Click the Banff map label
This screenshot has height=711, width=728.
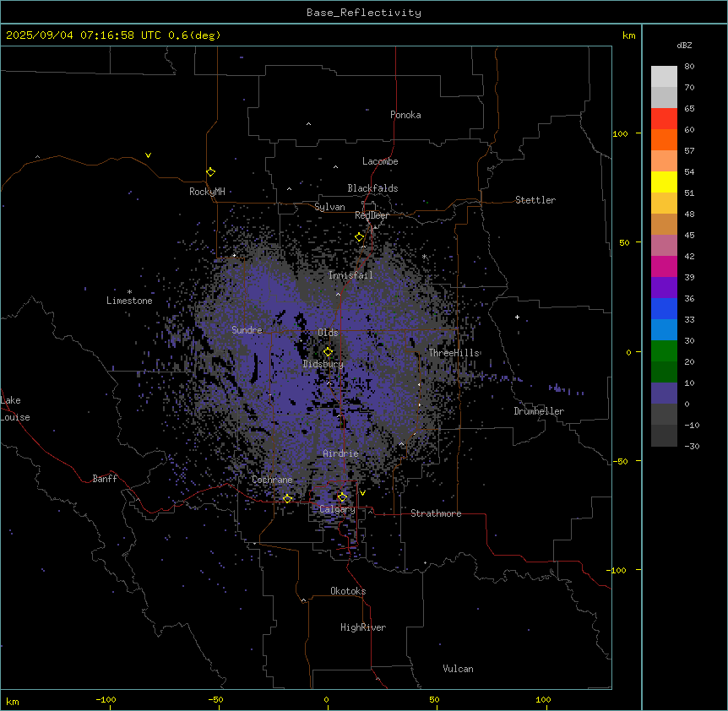[x=105, y=479]
